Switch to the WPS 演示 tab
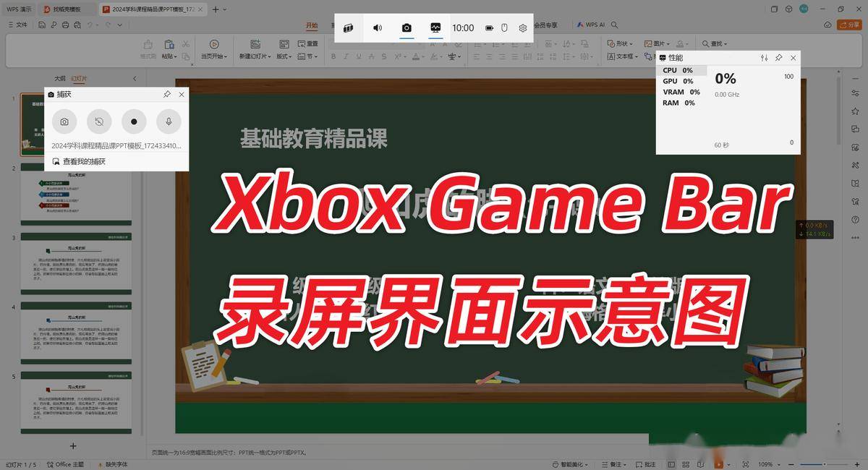This screenshot has width=868, height=470. [x=20, y=9]
